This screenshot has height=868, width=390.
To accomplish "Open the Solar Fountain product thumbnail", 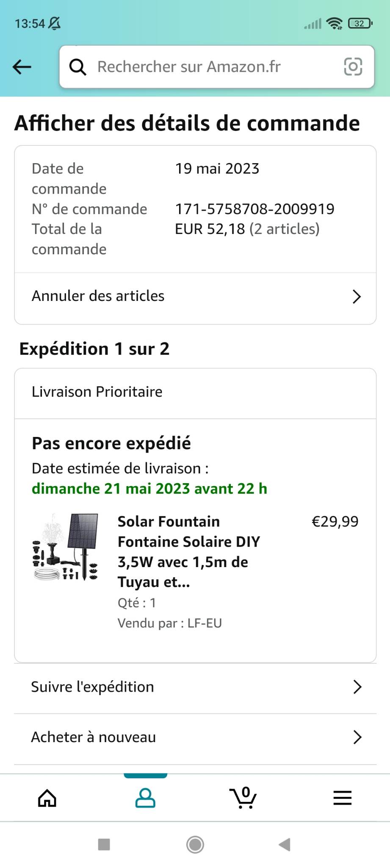I will pyautogui.click(x=66, y=547).
